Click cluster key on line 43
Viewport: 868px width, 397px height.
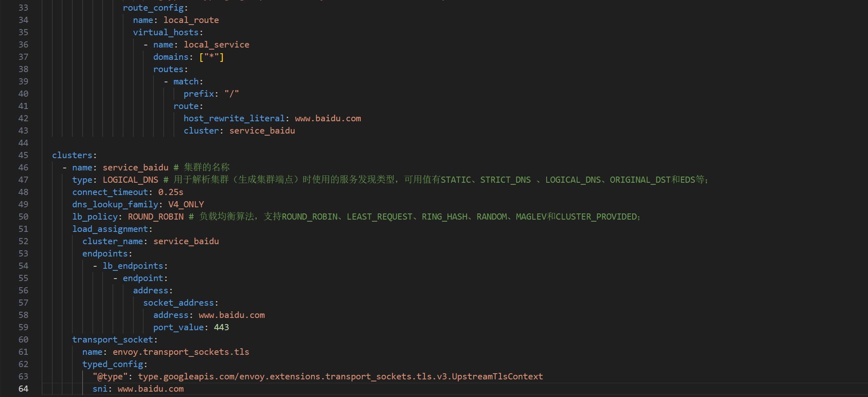coord(201,131)
